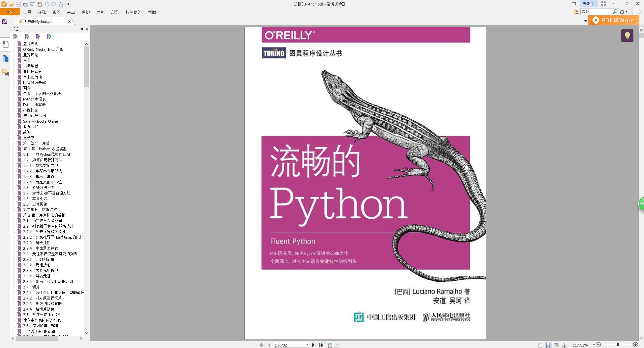Image resolution: width=644 pixels, height=348 pixels.
Task: Open the 帮助 menu
Action: 152,12
